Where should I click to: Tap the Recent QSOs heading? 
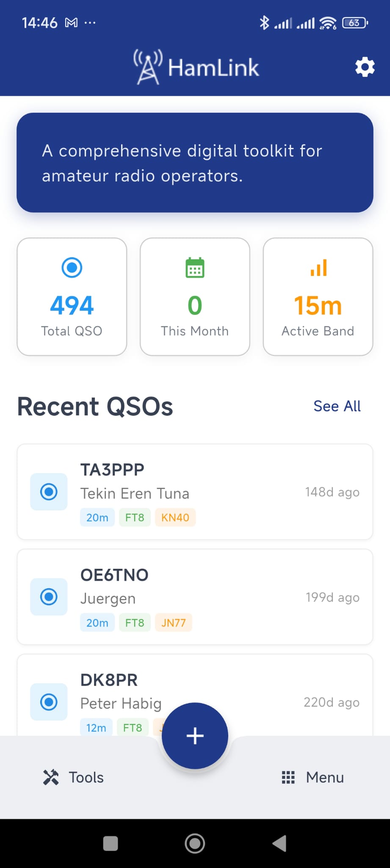(x=95, y=406)
